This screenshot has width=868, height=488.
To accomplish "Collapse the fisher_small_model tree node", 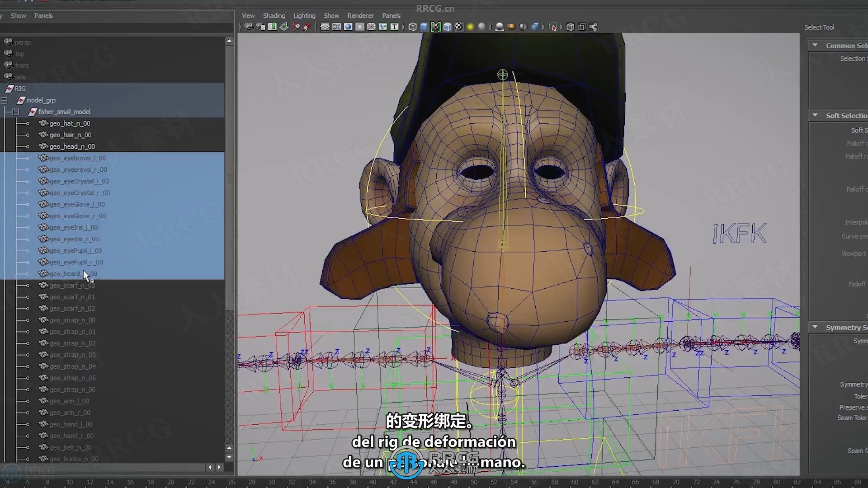I will [x=16, y=112].
